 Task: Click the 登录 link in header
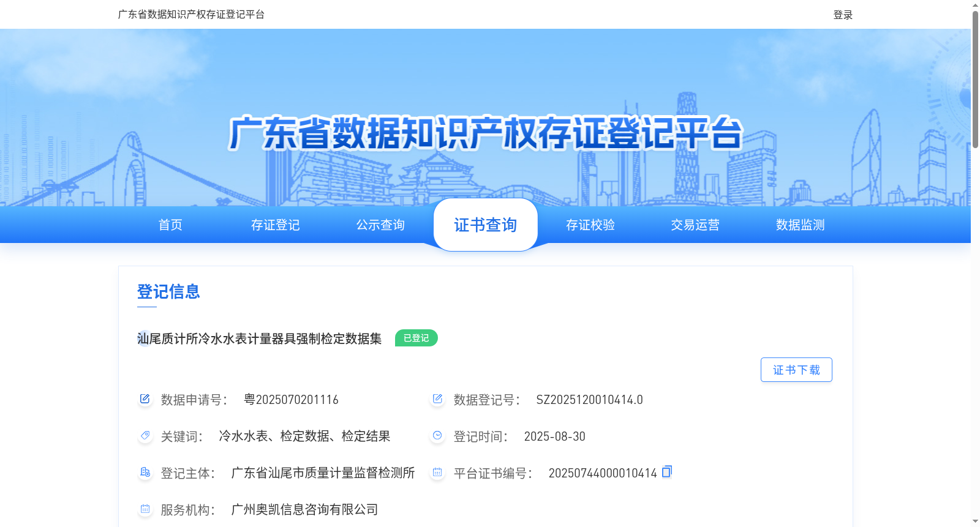pyautogui.click(x=843, y=15)
